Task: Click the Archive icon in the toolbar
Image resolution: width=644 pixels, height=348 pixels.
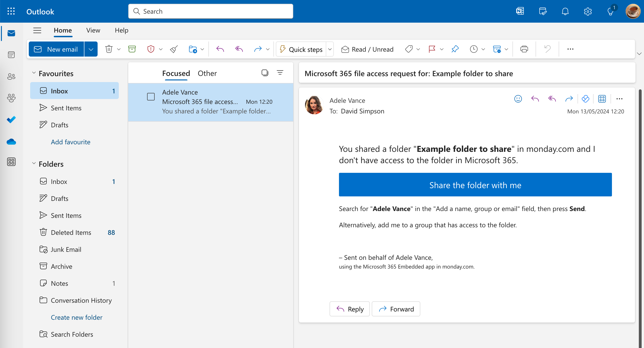Action: (132, 49)
